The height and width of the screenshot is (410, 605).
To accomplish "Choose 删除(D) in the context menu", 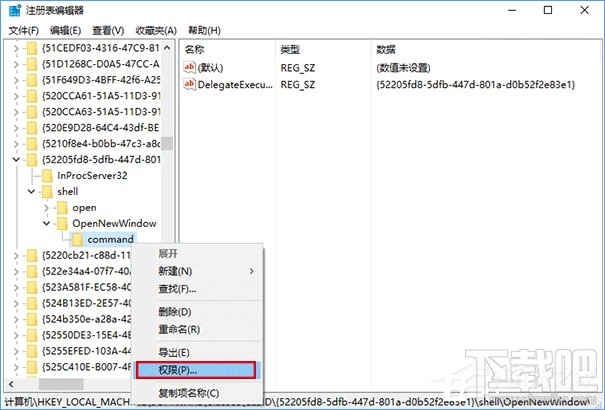I will [x=198, y=312].
